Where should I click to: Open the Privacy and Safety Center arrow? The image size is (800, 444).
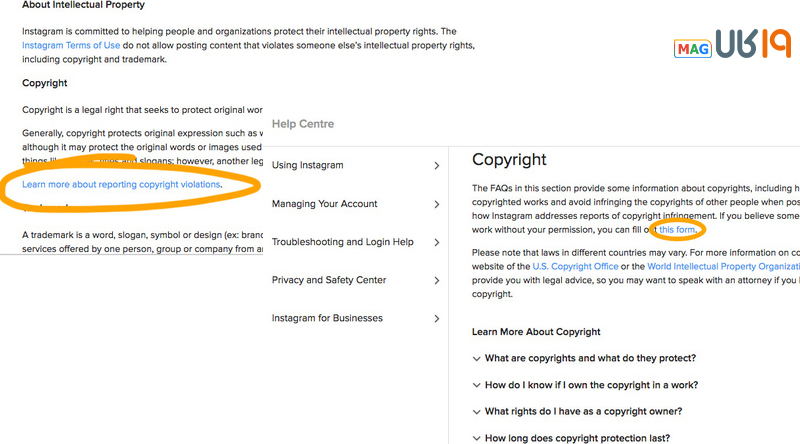pos(437,281)
